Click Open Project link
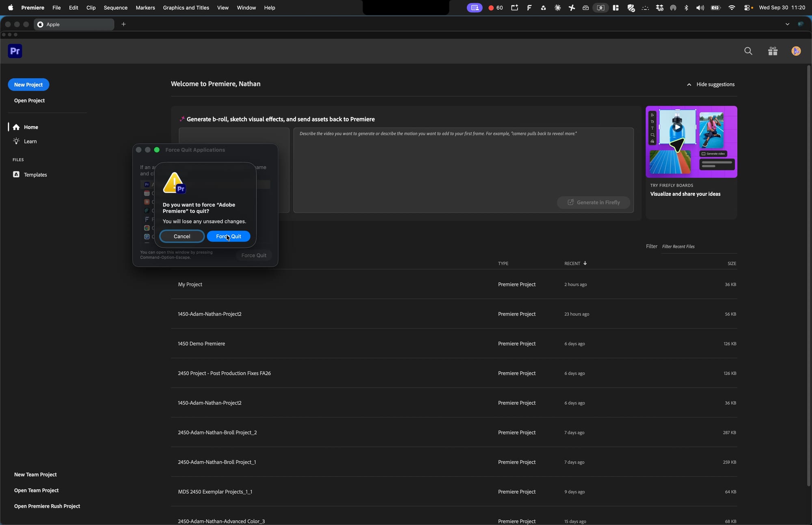Image resolution: width=812 pixels, height=525 pixels. pyautogui.click(x=29, y=100)
